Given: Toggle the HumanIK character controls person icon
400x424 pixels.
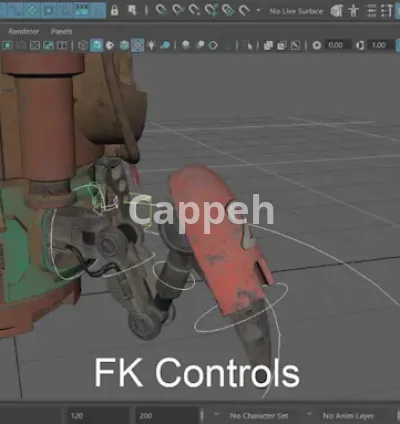Looking at the screenshot, I should pyautogui.click(x=353, y=11).
